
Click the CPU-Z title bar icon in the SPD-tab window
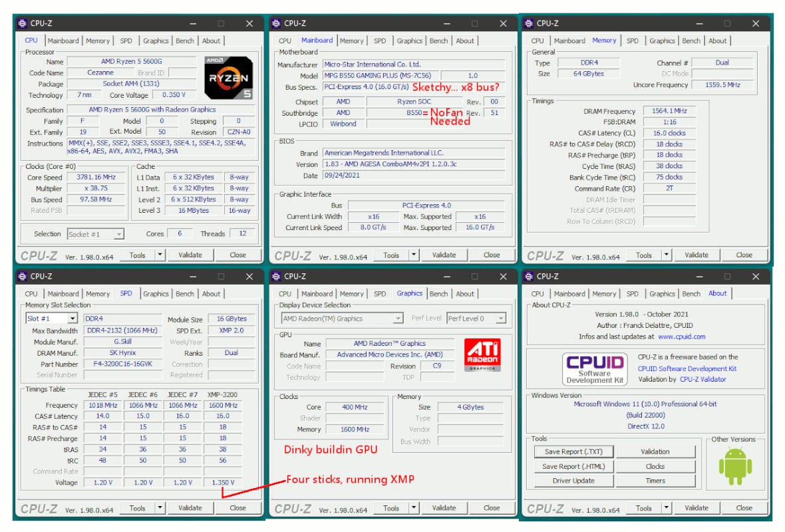23,276
